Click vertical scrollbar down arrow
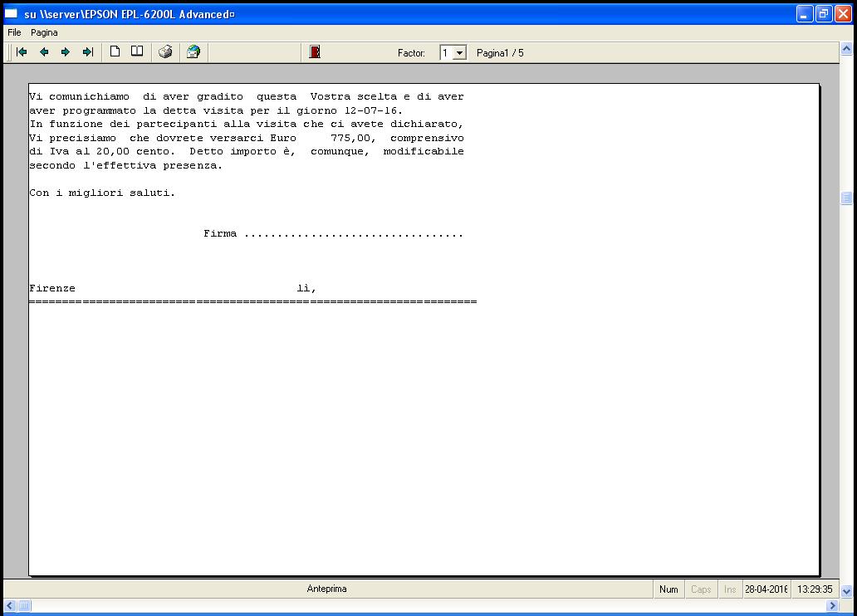857x616 pixels. click(x=846, y=591)
